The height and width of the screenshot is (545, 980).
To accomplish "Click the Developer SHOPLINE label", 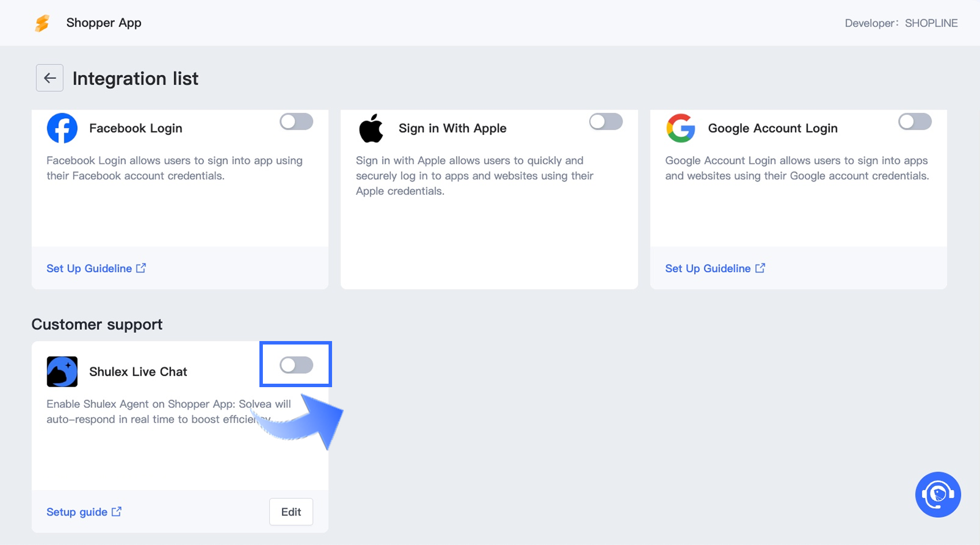I will (901, 23).
